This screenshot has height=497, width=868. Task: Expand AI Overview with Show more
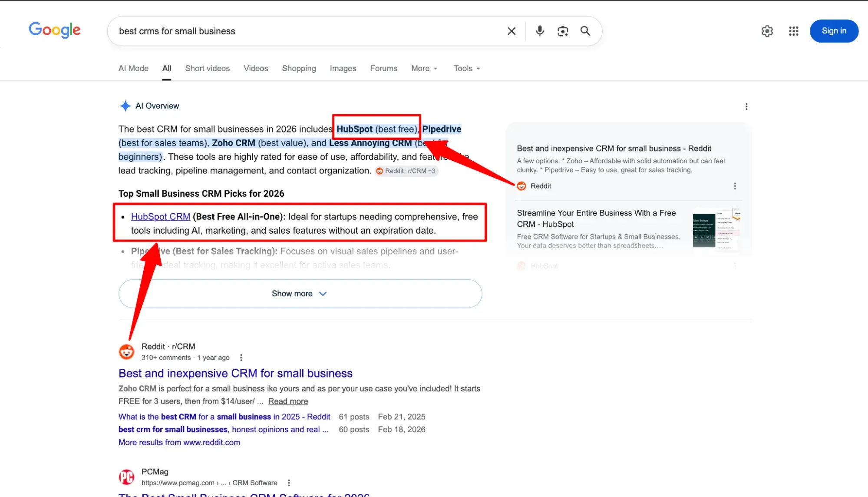[x=300, y=294]
